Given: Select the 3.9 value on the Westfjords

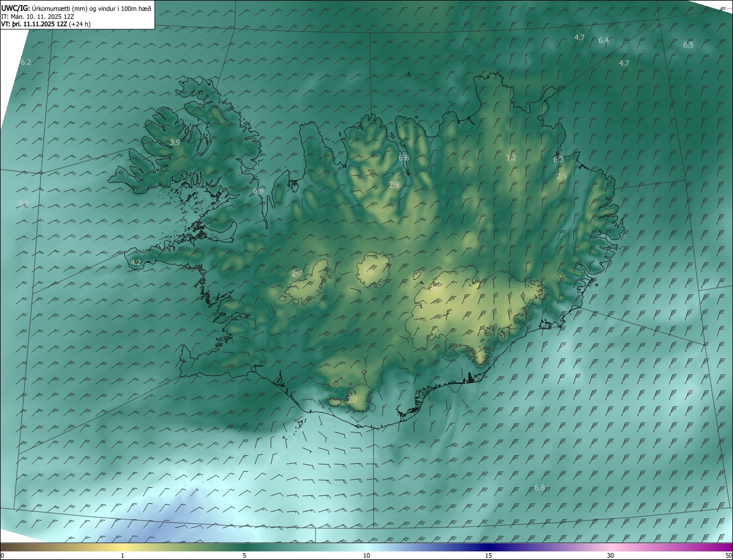Looking at the screenshot, I should [x=175, y=142].
